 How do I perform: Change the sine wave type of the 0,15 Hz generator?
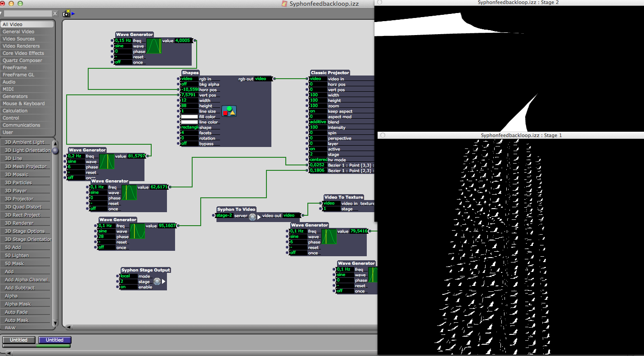pos(123,46)
